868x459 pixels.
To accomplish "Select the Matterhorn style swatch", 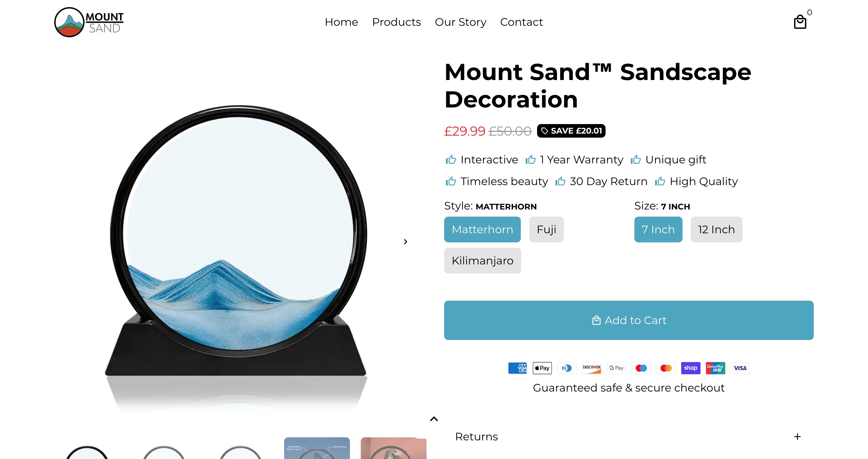I will pyautogui.click(x=482, y=229).
